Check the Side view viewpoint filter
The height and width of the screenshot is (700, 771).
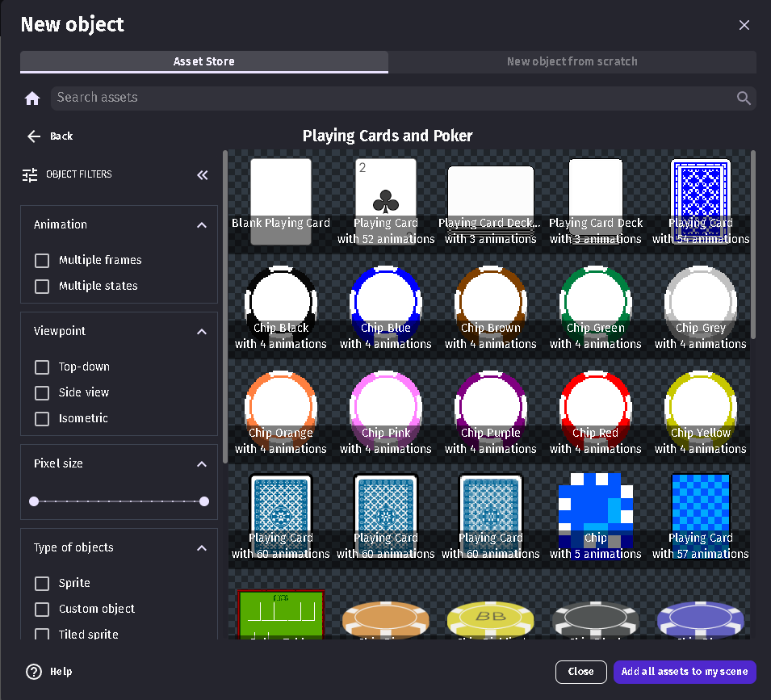42,392
